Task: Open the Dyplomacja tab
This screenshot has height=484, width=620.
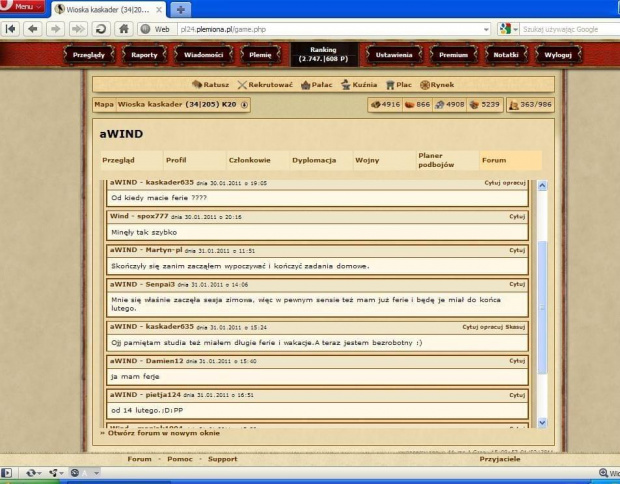Action: pos(313,160)
